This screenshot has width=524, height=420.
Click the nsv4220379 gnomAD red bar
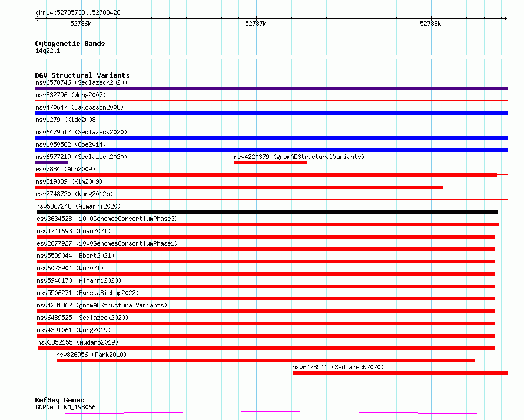pyautogui.click(x=270, y=163)
